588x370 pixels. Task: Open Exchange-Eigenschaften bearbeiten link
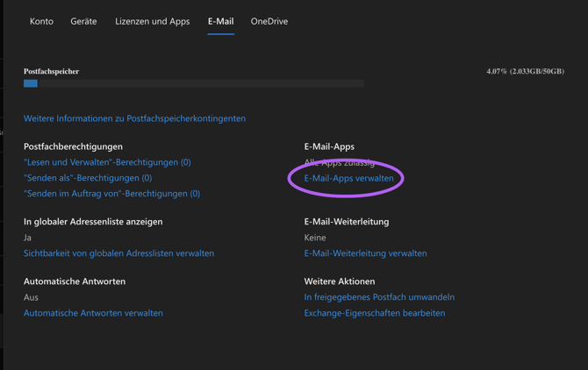tap(374, 313)
